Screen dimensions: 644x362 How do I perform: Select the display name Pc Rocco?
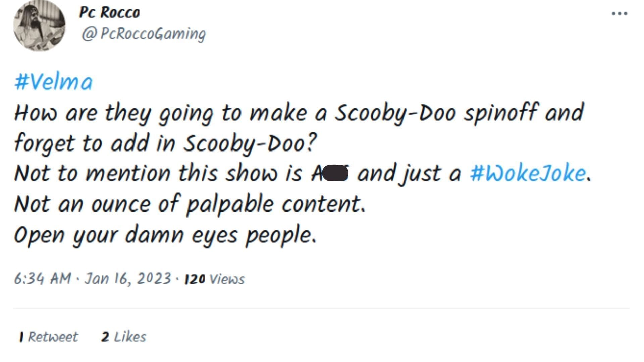pyautogui.click(x=110, y=13)
